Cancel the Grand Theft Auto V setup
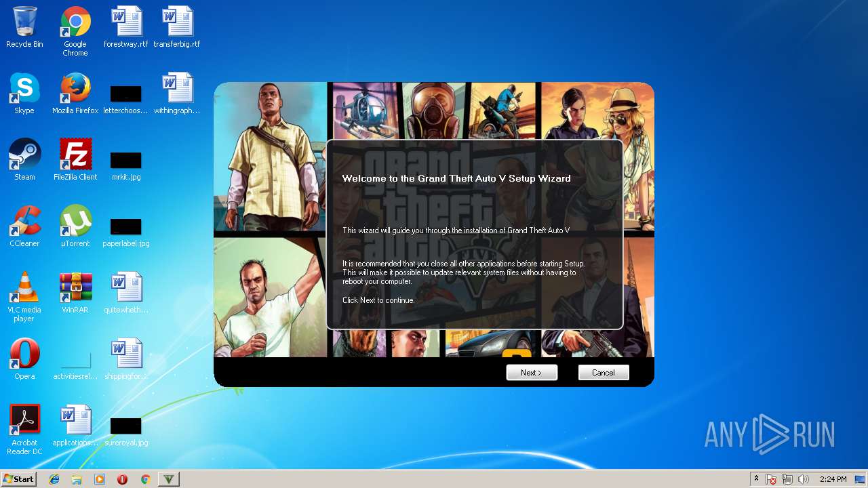Image resolution: width=868 pixels, height=488 pixels. coord(604,373)
